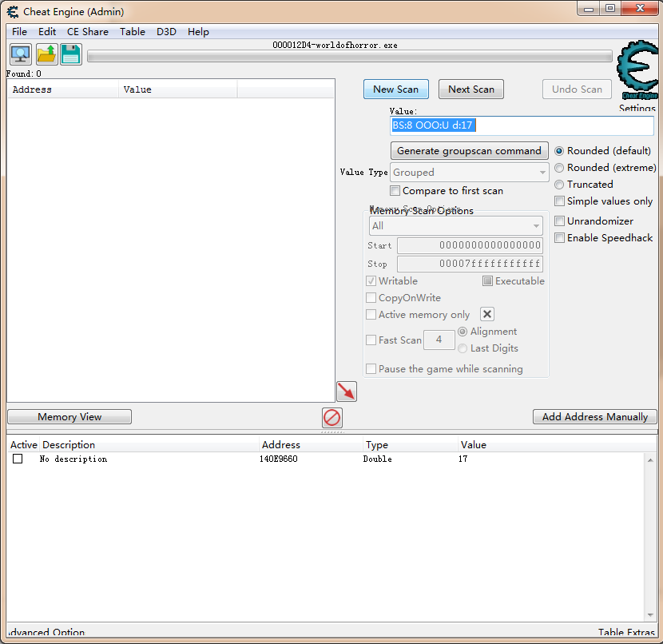Viewport: 663px width, 644px height.
Task: Open the Memory View button
Action: pos(69,417)
